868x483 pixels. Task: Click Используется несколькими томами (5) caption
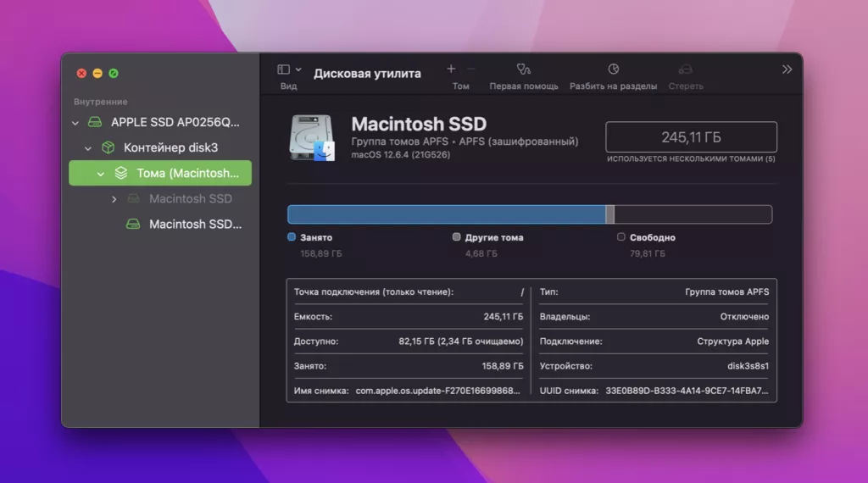pos(691,158)
